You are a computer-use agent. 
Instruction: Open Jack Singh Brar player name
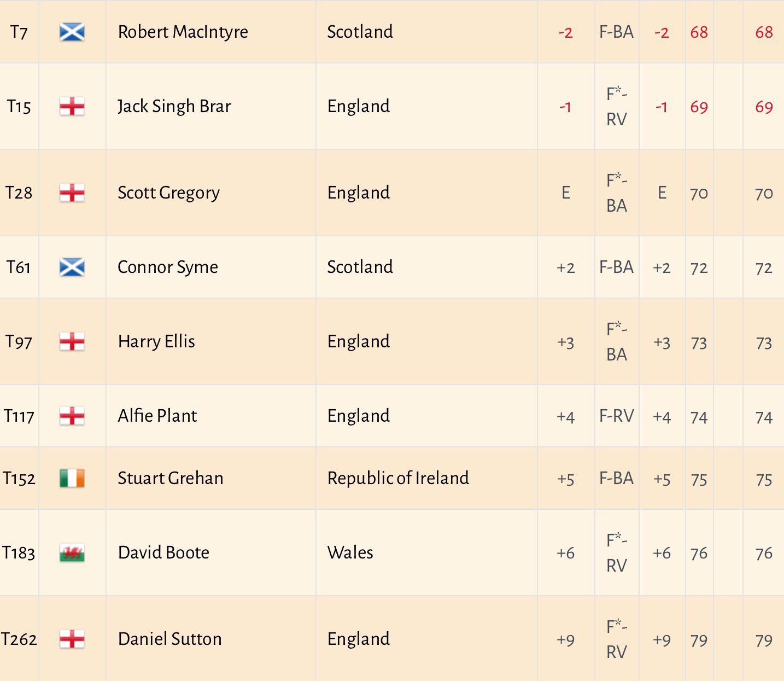174,107
